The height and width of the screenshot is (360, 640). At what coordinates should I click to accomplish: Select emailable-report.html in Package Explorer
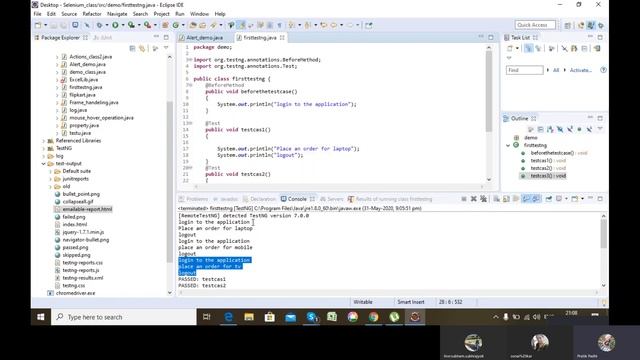coord(87,209)
